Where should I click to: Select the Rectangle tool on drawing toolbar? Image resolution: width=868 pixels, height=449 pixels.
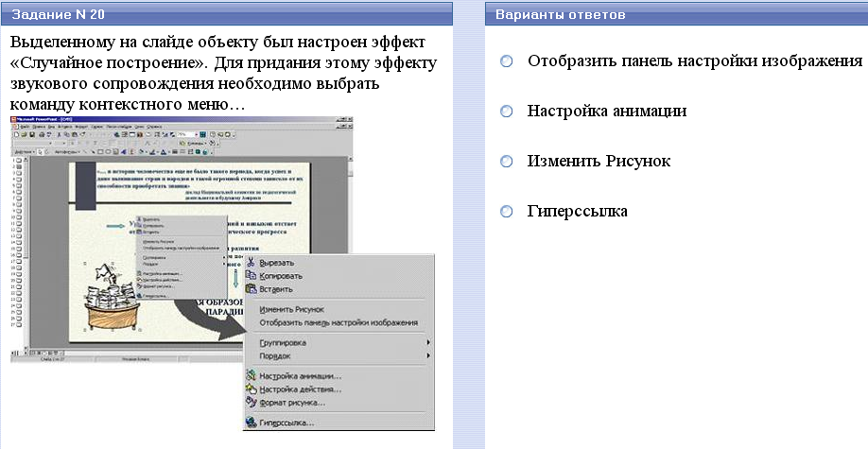(100, 151)
